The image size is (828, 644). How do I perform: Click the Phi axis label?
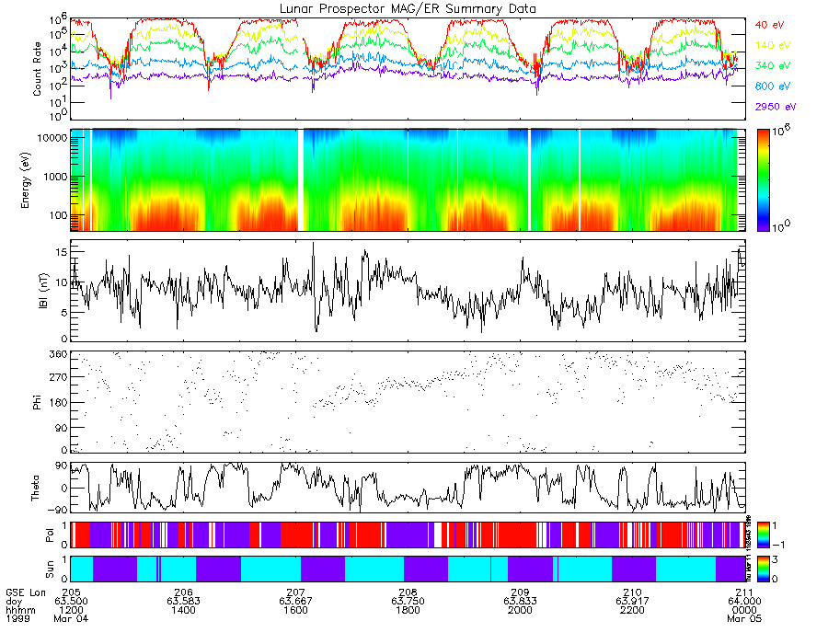click(37, 402)
